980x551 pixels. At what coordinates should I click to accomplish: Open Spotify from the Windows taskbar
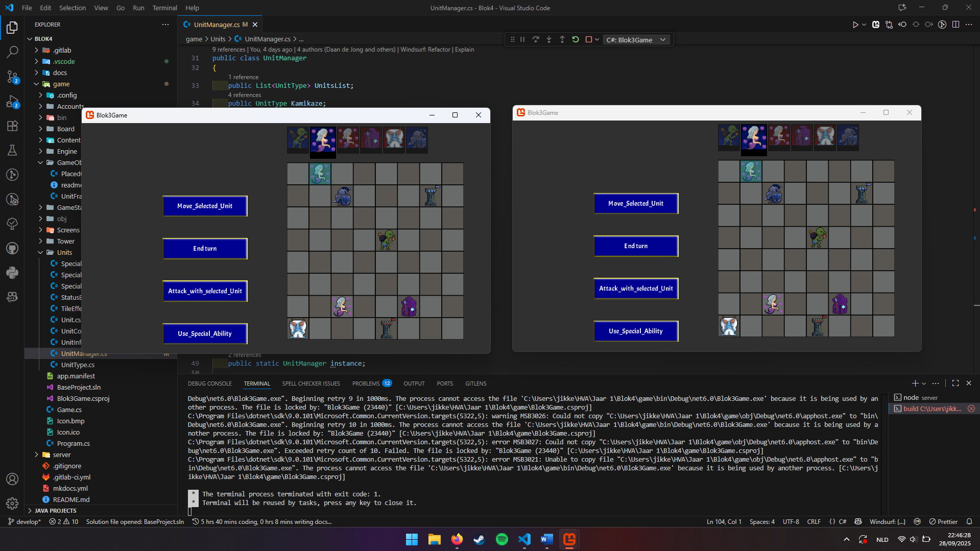(x=501, y=539)
